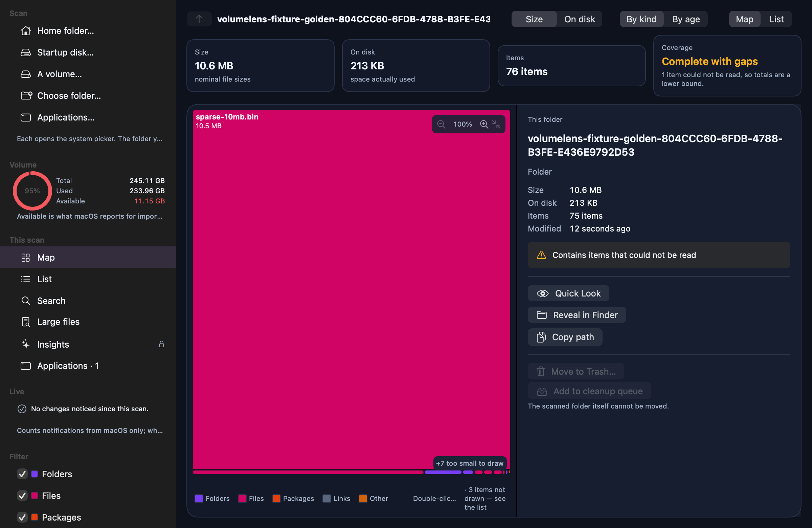The width and height of the screenshot is (812, 528).
Task: Copy the folder path
Action: 565,337
